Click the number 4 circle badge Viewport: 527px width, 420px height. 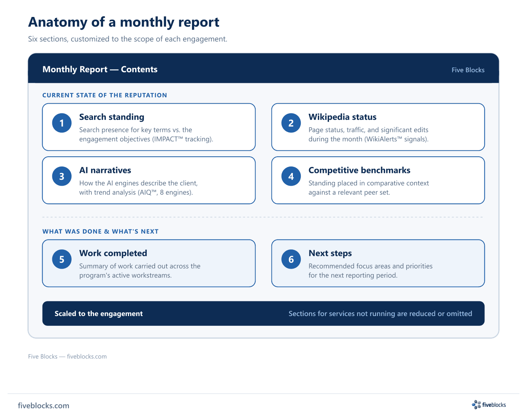pos(291,176)
